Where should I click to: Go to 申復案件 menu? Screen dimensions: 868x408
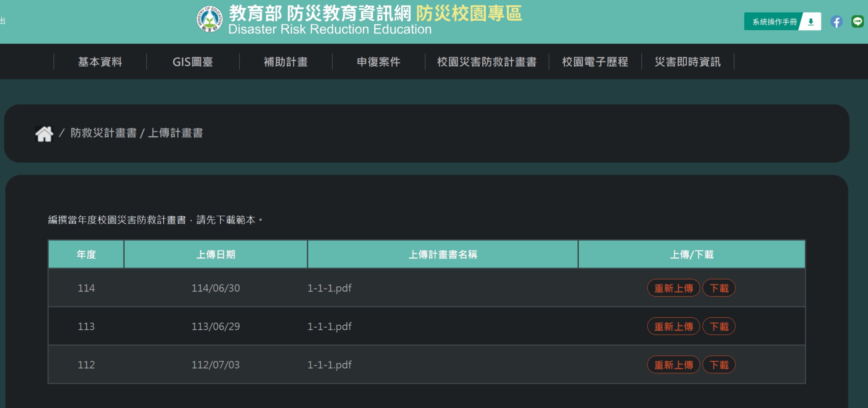click(378, 62)
